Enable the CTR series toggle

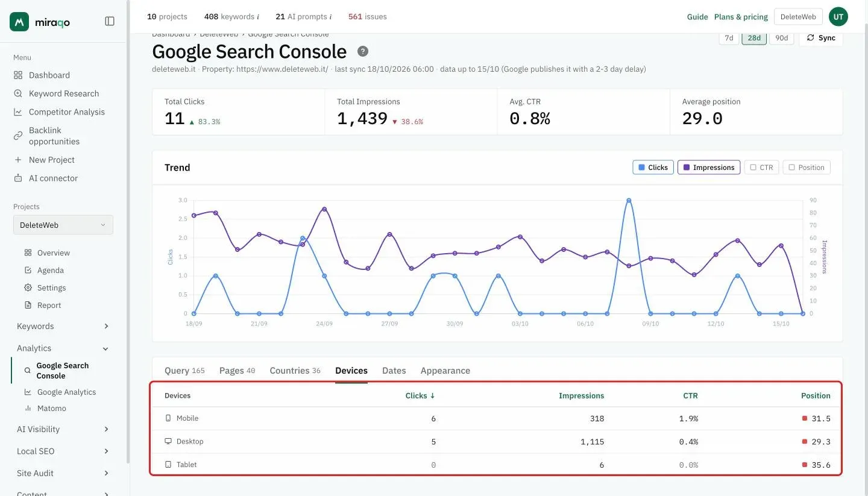[761, 168]
